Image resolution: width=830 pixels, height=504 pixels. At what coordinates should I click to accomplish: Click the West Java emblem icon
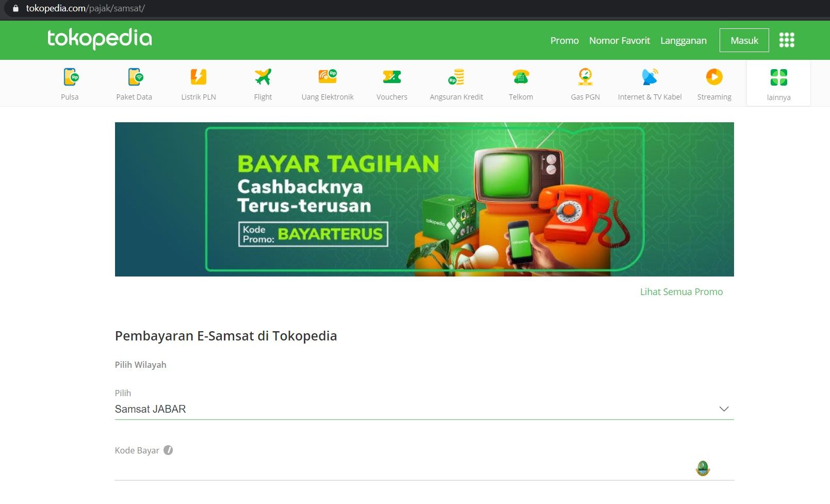pyautogui.click(x=703, y=468)
